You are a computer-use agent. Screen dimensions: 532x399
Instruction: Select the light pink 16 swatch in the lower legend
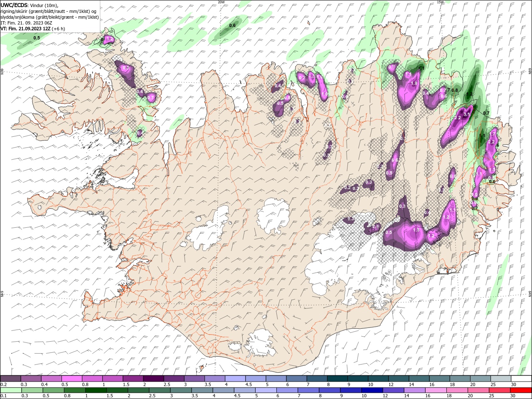pyautogui.click(x=436, y=390)
